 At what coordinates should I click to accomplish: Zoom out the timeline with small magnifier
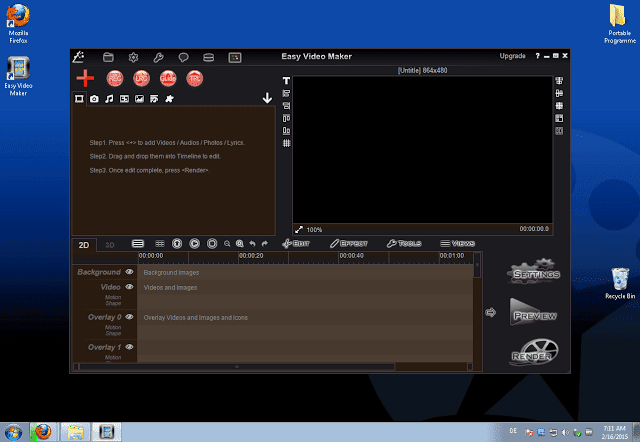227,244
